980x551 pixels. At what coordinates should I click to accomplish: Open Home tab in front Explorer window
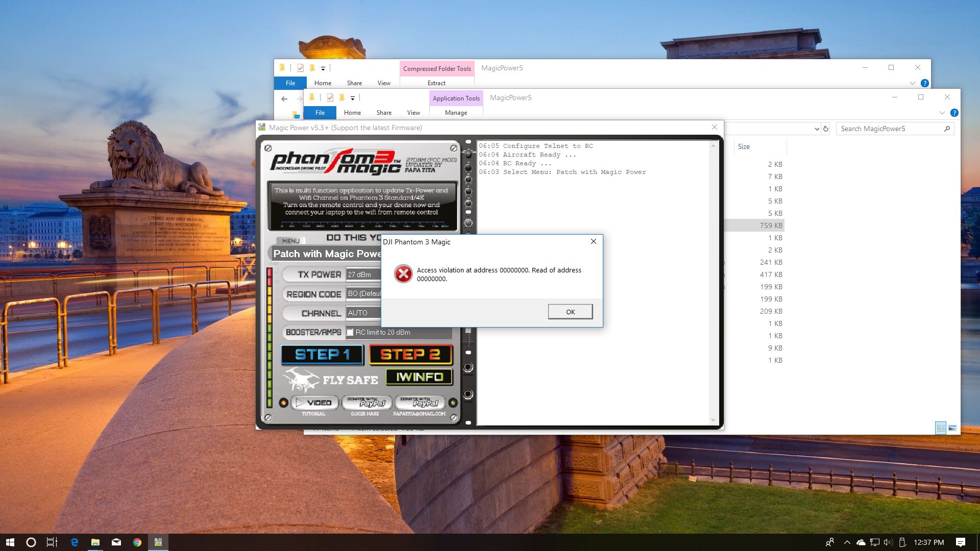[352, 112]
